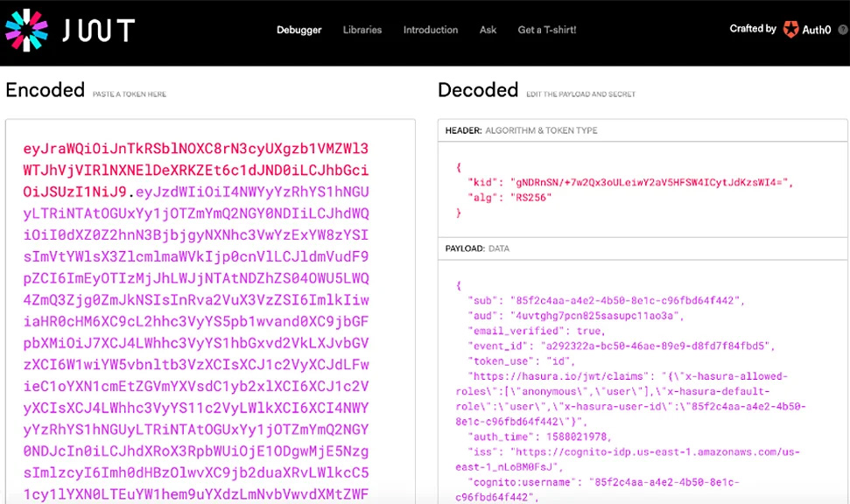The height and width of the screenshot is (504, 850).
Task: Open the Debugger nav item
Action: (299, 30)
